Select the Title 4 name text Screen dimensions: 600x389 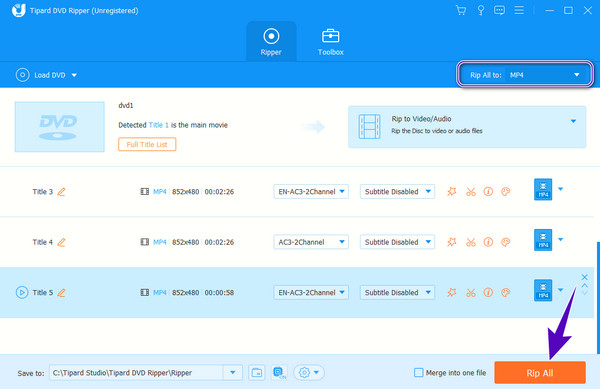tap(42, 242)
